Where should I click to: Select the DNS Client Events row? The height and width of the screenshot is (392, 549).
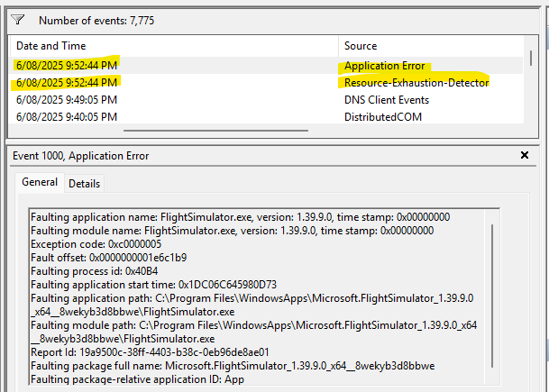tap(387, 99)
